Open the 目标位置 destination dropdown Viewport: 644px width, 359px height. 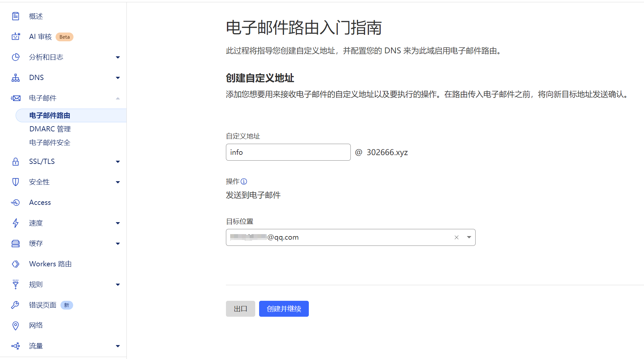tap(469, 237)
